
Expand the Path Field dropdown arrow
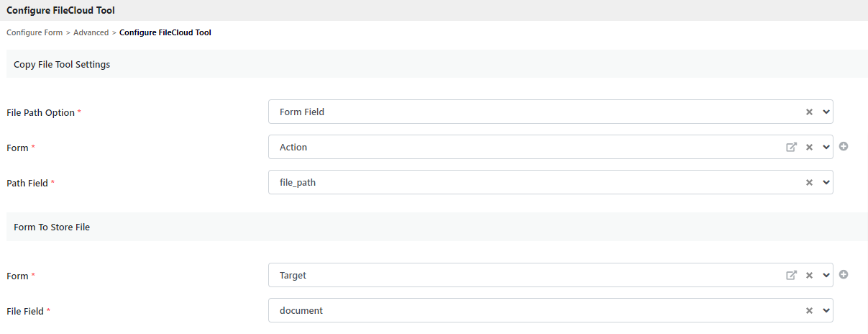pos(826,183)
